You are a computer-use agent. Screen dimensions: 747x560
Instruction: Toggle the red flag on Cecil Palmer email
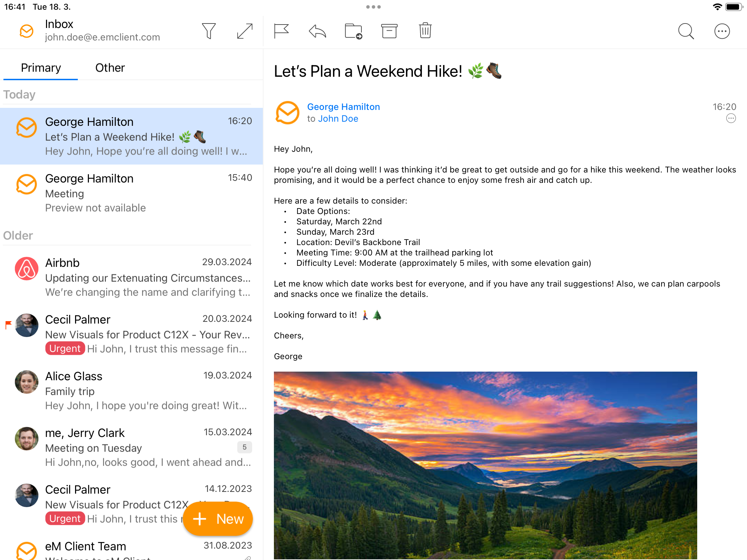pos(8,324)
